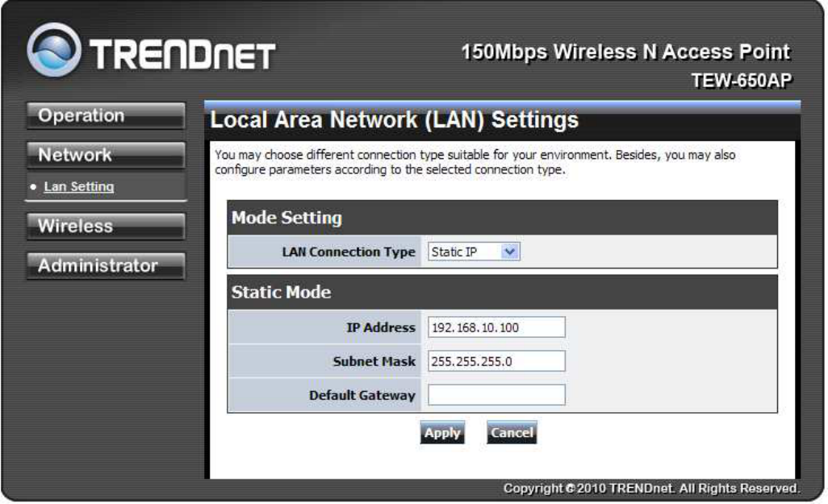
Task: Open the Network menu section
Action: click(106, 155)
